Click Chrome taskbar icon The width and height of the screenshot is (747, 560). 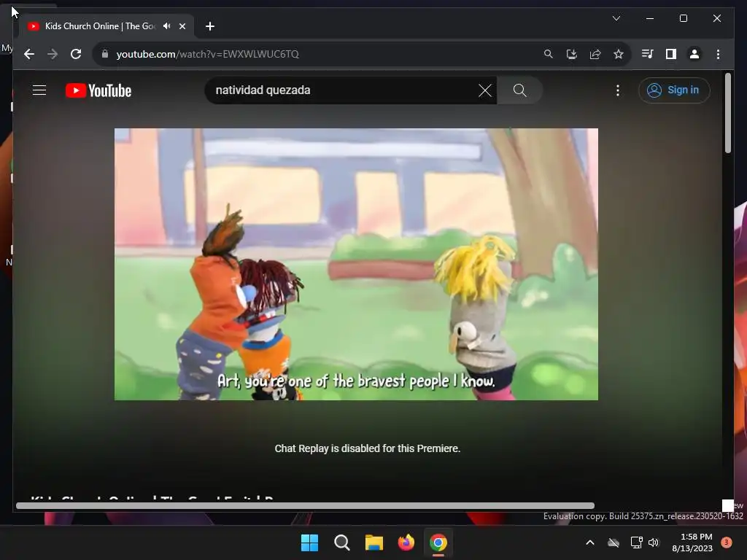click(x=438, y=542)
